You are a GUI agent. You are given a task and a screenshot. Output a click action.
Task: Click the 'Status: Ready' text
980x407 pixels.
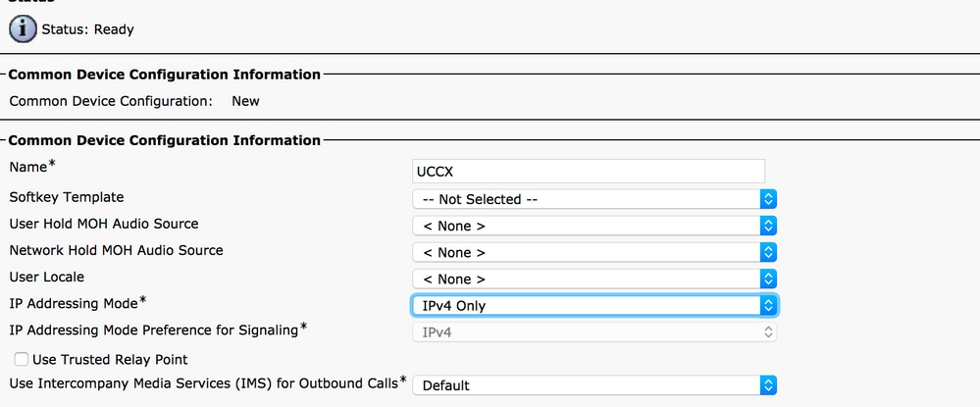(87, 29)
